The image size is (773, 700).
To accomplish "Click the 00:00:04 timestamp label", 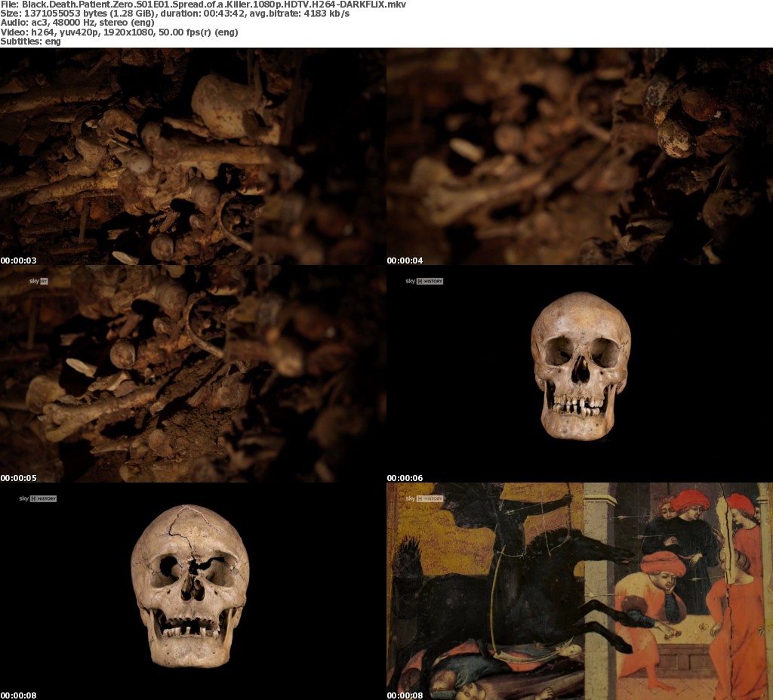I will [x=405, y=261].
